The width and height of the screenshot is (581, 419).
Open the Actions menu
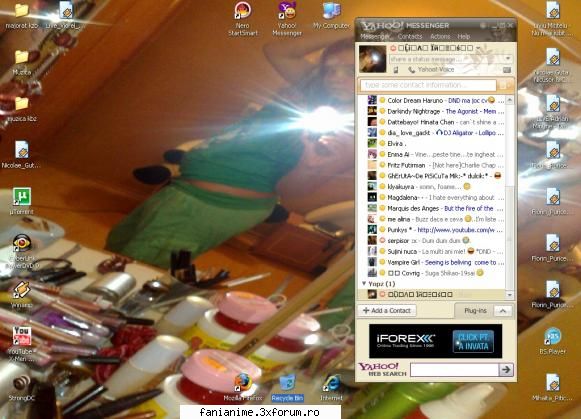[440, 37]
